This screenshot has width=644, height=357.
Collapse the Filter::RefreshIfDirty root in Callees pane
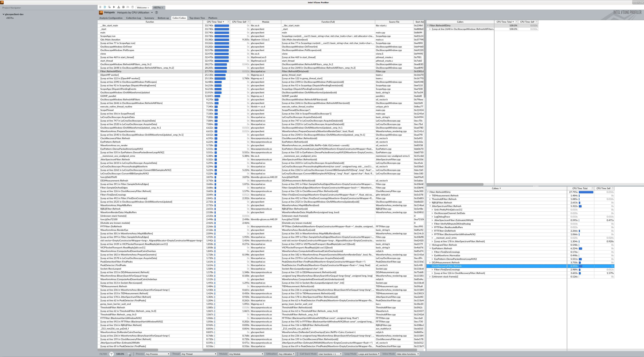coord(428,192)
